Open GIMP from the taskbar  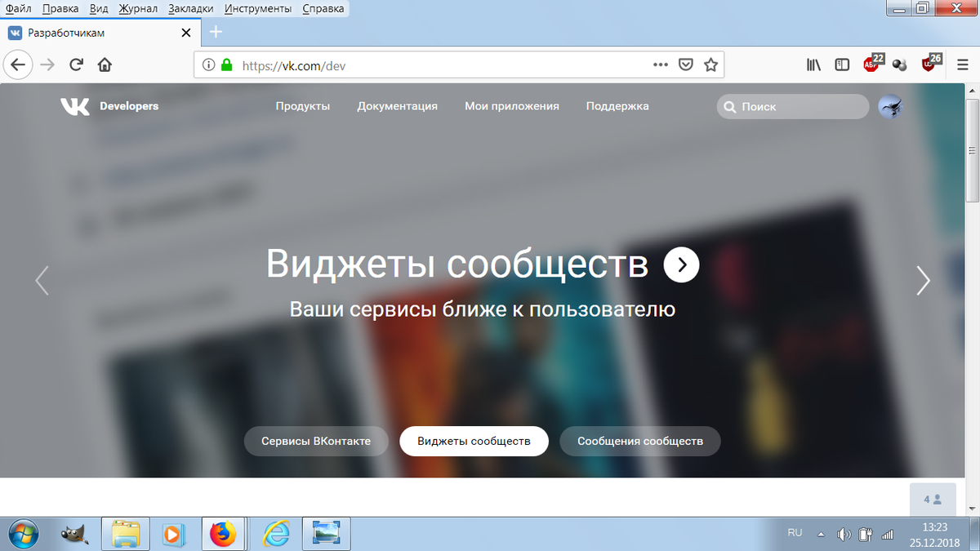click(75, 534)
